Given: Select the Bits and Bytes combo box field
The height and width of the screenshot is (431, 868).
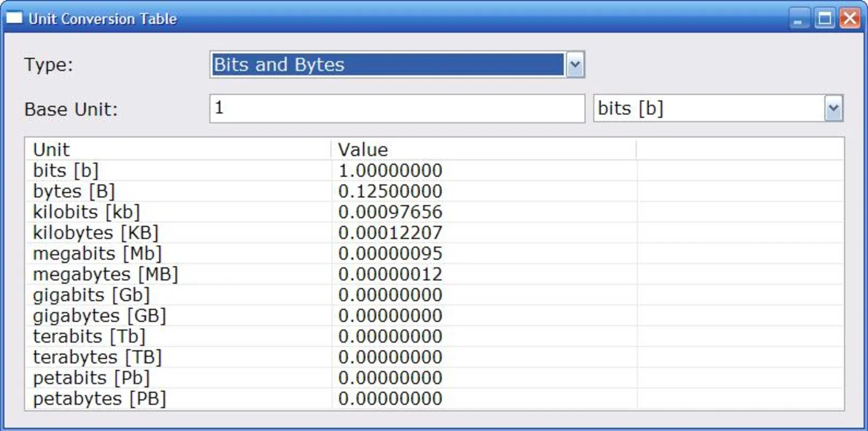Looking at the screenshot, I should tap(397, 65).
